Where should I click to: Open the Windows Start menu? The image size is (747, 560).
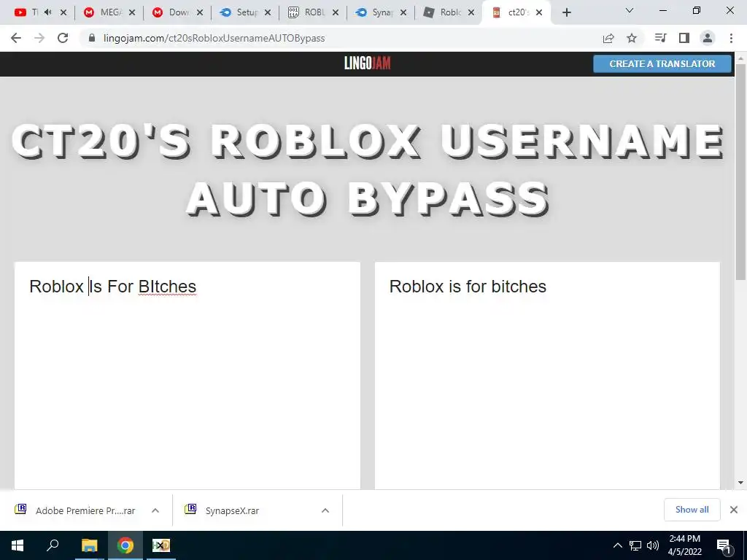[x=18, y=545]
